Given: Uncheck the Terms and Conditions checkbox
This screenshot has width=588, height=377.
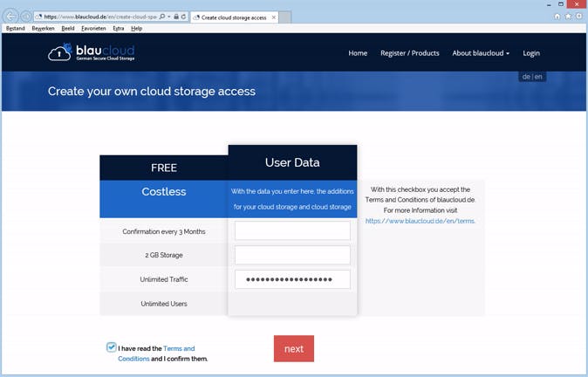Looking at the screenshot, I should pyautogui.click(x=111, y=347).
